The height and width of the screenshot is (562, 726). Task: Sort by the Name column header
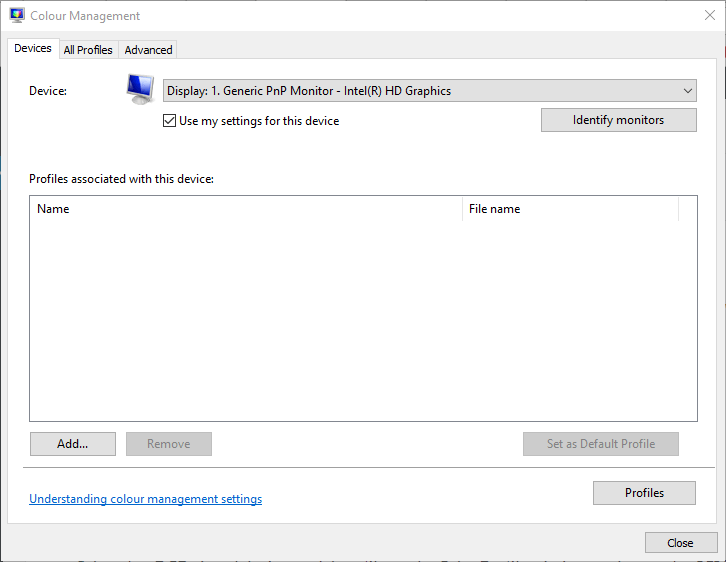pyautogui.click(x=246, y=209)
